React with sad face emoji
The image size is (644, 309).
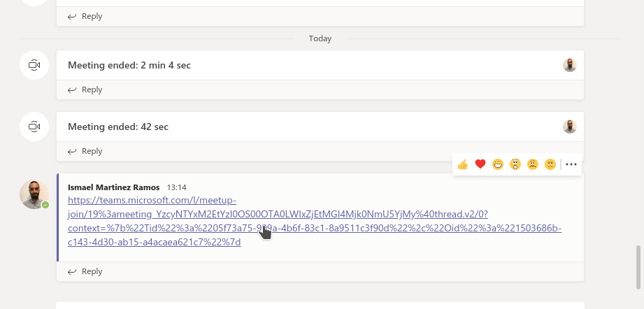pyautogui.click(x=533, y=164)
